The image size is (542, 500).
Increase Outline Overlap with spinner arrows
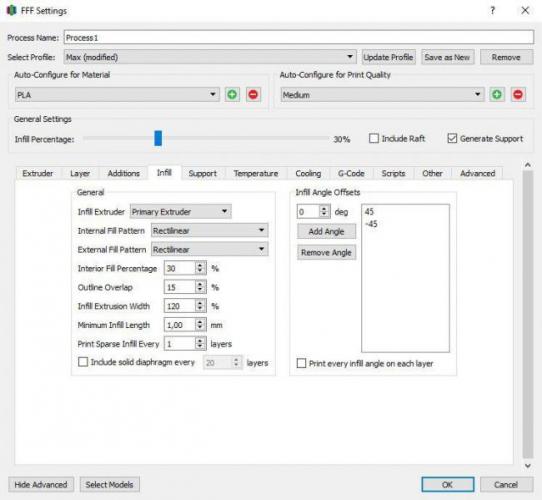click(200, 284)
